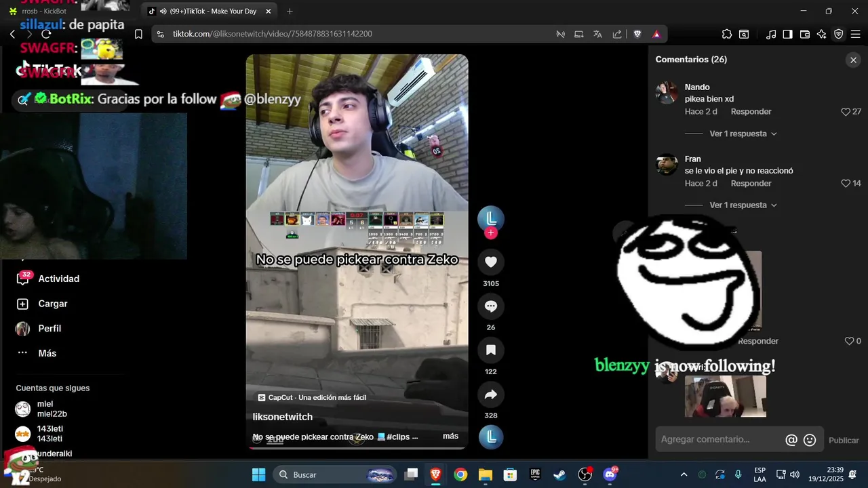Launch Steam from the taskbar

coord(559,474)
